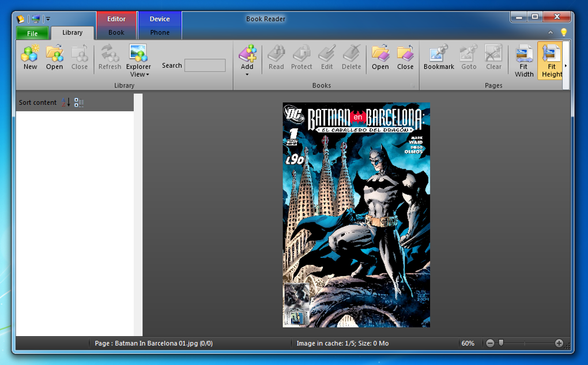Click the zoom in plus button
The height and width of the screenshot is (365, 588).
coord(559,343)
